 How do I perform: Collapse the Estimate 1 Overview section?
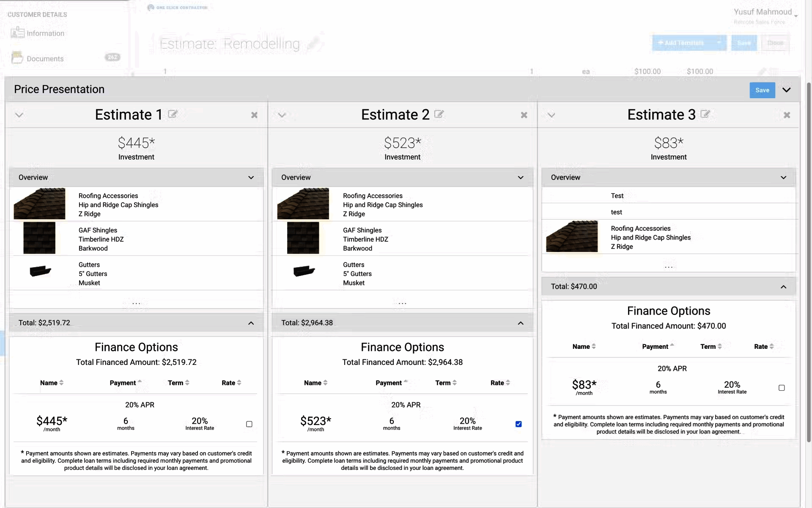[x=251, y=177]
